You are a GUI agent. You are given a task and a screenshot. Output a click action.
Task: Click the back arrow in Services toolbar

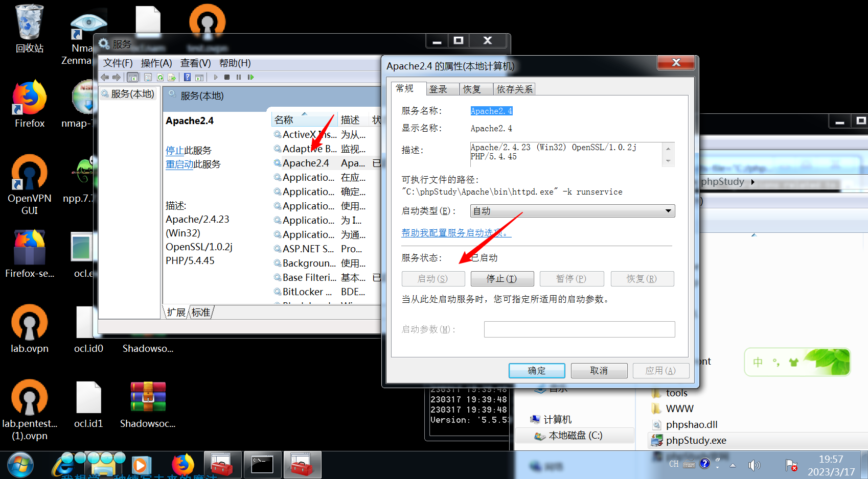coord(105,77)
